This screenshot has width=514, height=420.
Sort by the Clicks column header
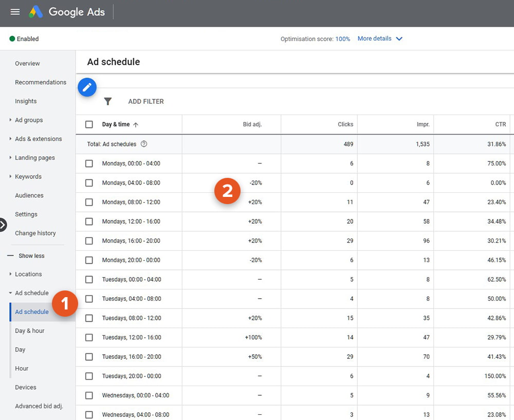point(345,124)
